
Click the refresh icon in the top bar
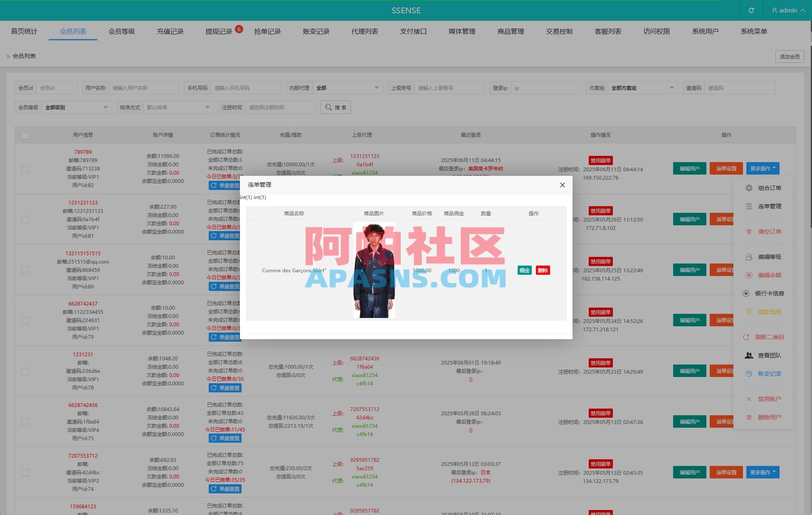pyautogui.click(x=751, y=10)
